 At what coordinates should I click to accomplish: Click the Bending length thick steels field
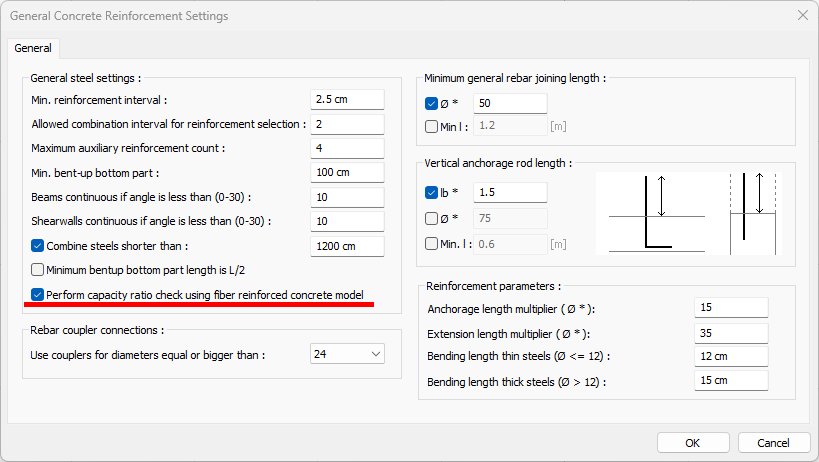730,381
